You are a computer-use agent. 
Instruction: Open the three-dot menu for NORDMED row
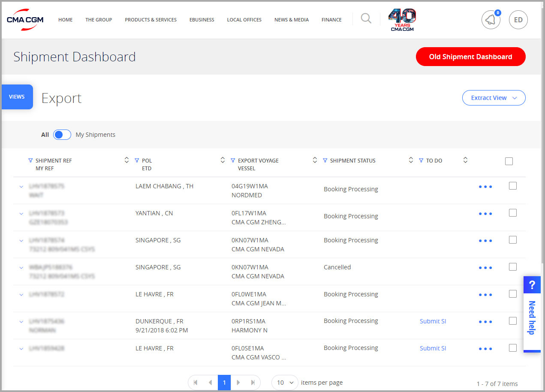click(x=485, y=187)
